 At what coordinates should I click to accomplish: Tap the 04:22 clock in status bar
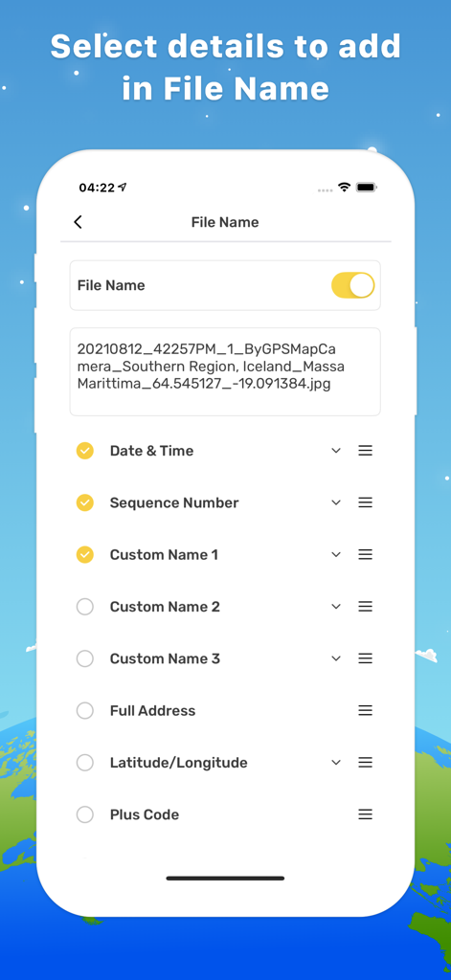pyautogui.click(x=97, y=188)
